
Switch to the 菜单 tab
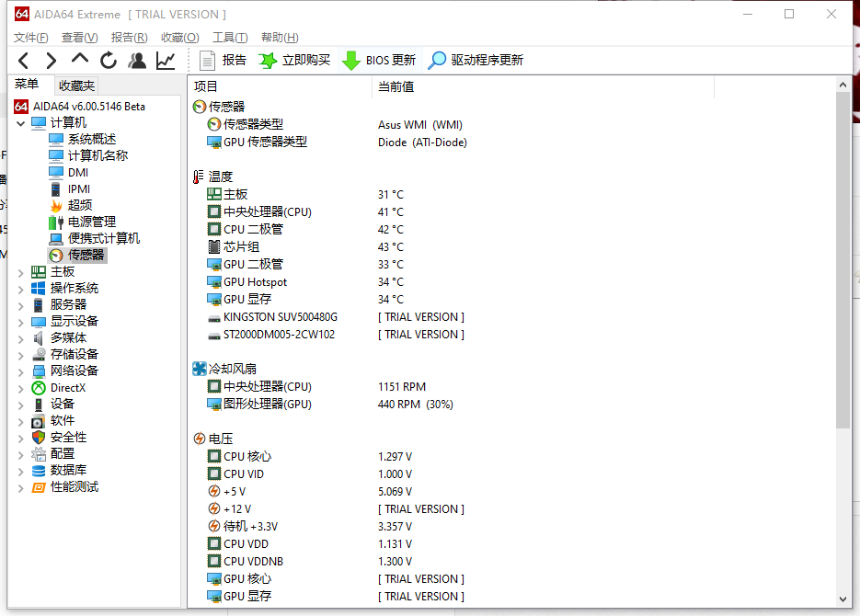(27, 84)
